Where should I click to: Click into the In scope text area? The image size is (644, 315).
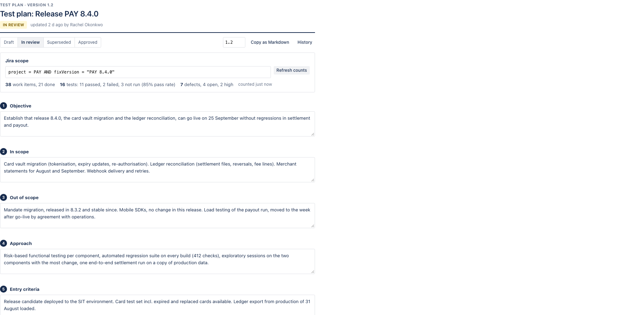pyautogui.click(x=157, y=170)
